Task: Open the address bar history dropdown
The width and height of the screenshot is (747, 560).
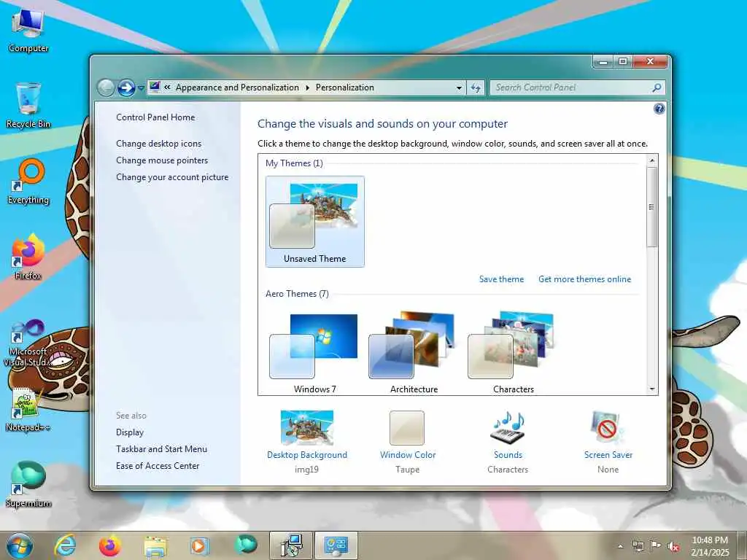Action: tap(459, 88)
